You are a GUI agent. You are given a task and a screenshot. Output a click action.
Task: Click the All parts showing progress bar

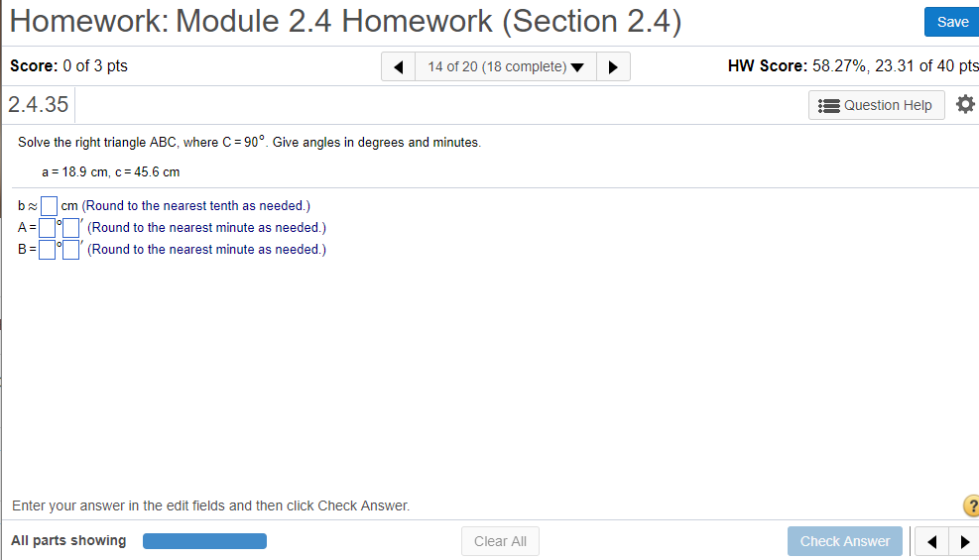pos(204,541)
